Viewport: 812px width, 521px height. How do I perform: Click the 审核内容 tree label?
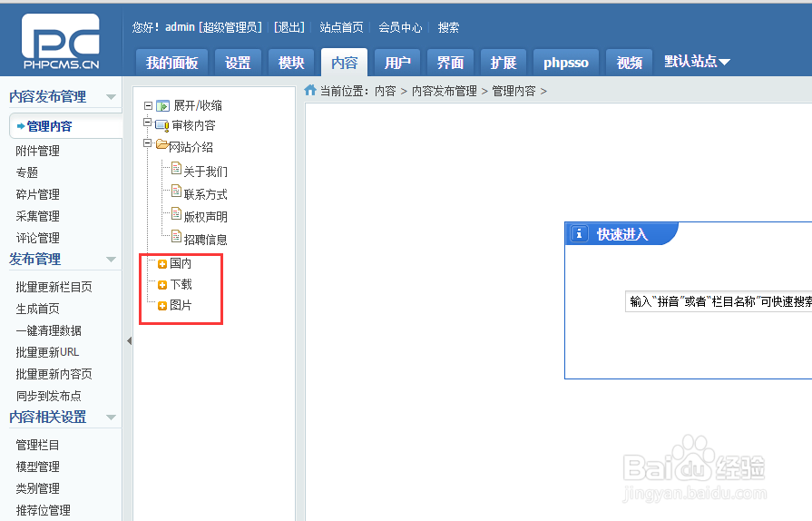coord(193,125)
